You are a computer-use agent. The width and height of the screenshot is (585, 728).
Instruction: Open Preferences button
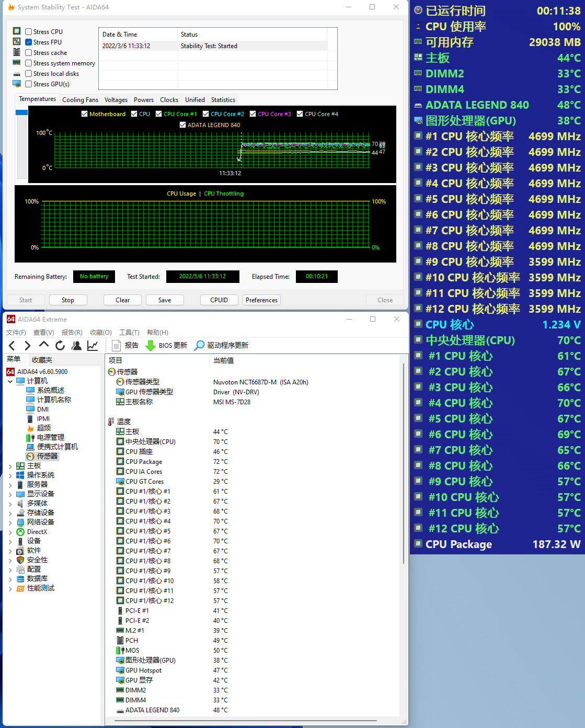(x=261, y=300)
